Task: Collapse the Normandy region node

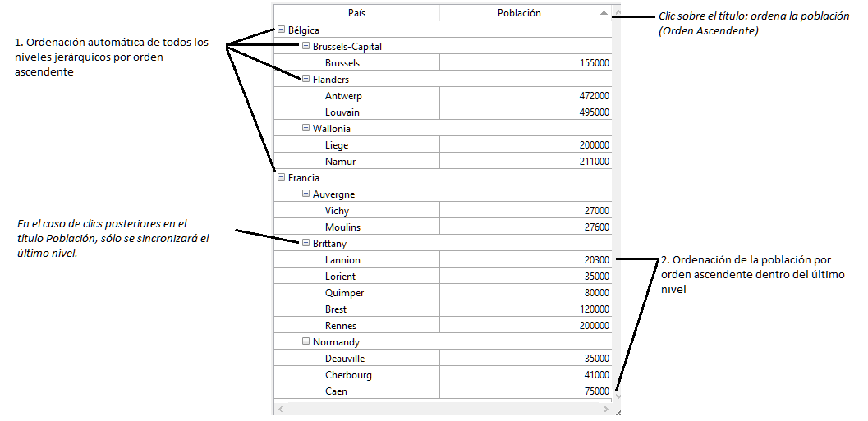Action: 306,342
